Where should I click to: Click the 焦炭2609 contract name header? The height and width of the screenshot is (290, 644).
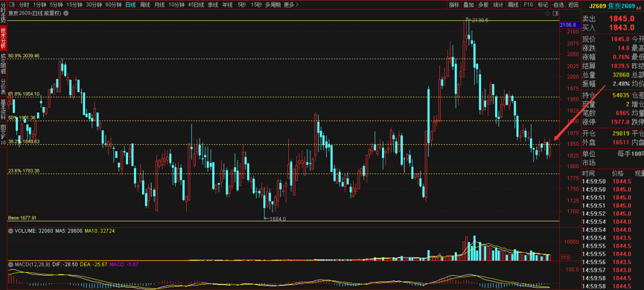click(x=622, y=6)
